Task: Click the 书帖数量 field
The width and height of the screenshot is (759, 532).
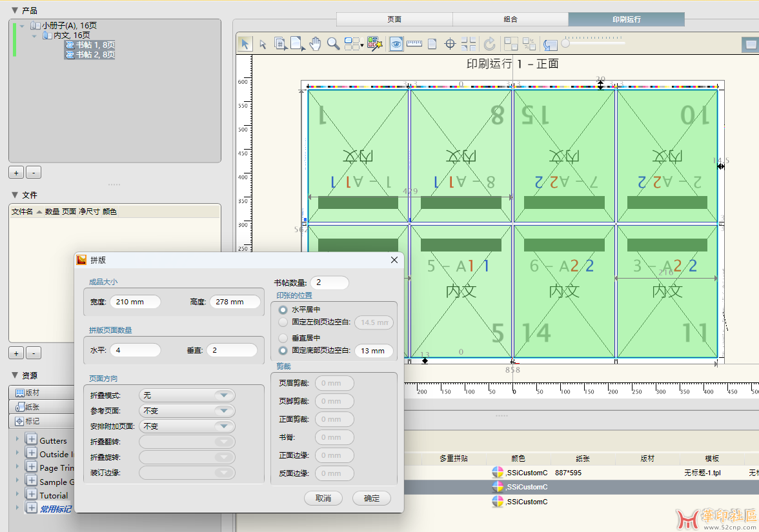Action: (x=329, y=282)
